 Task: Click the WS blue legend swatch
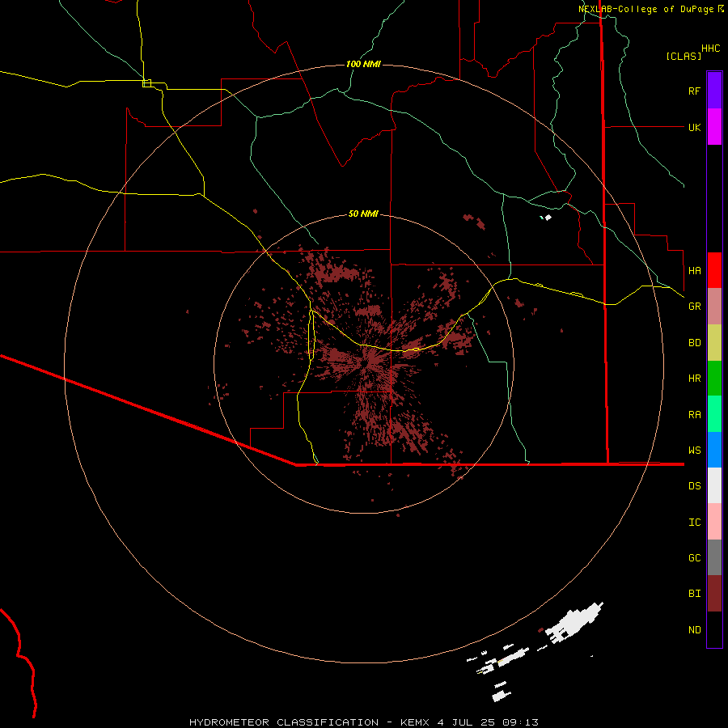pyautogui.click(x=714, y=450)
